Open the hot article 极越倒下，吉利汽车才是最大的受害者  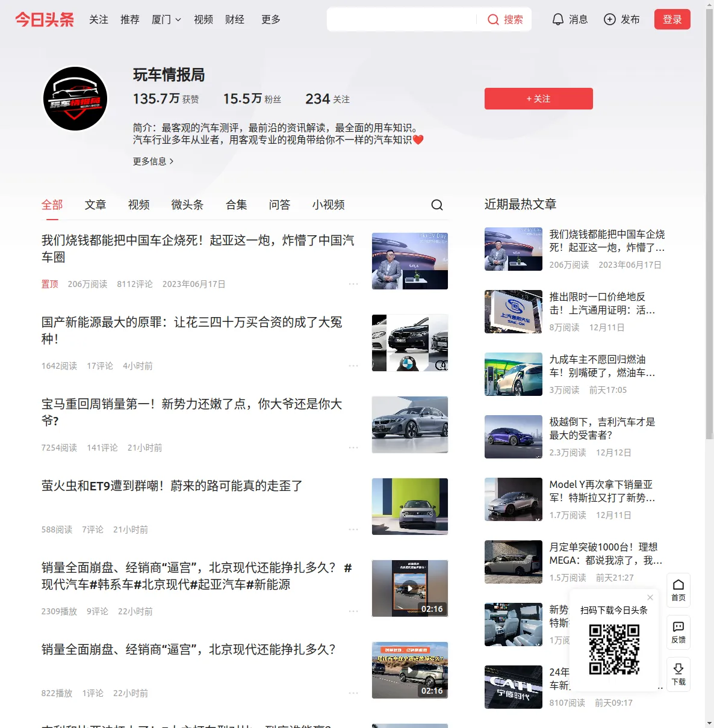click(x=602, y=428)
